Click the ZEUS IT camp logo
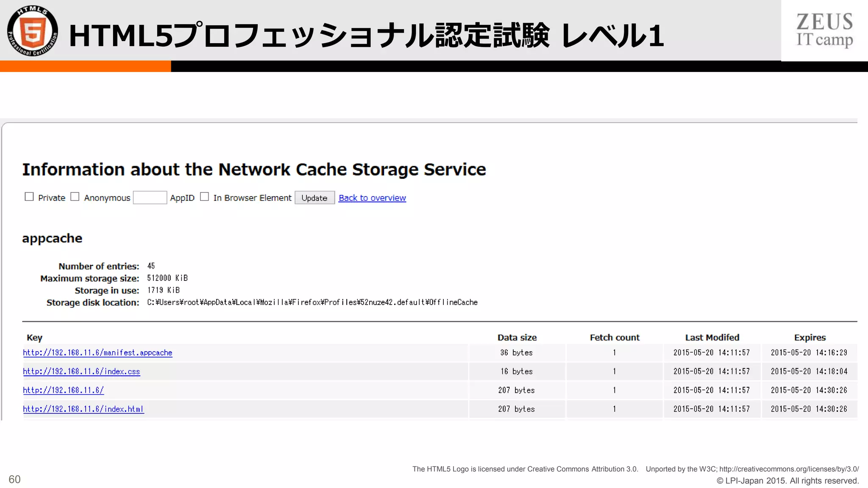This screenshot has height=488, width=868. coord(824,30)
